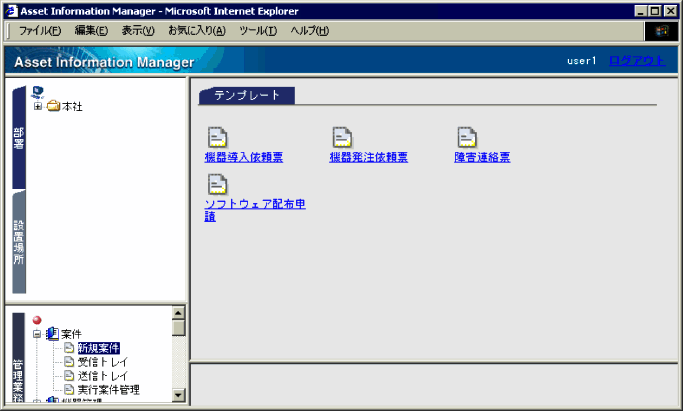Click the tree panel scroll down arrow
Screen dimensions: 683x411
click(x=179, y=395)
